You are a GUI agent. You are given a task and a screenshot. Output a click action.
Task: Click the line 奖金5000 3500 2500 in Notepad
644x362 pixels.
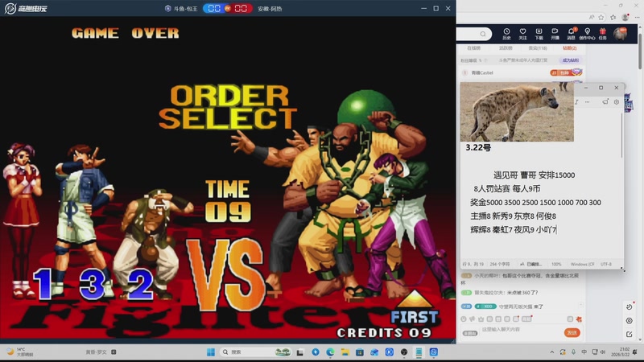pos(535,203)
